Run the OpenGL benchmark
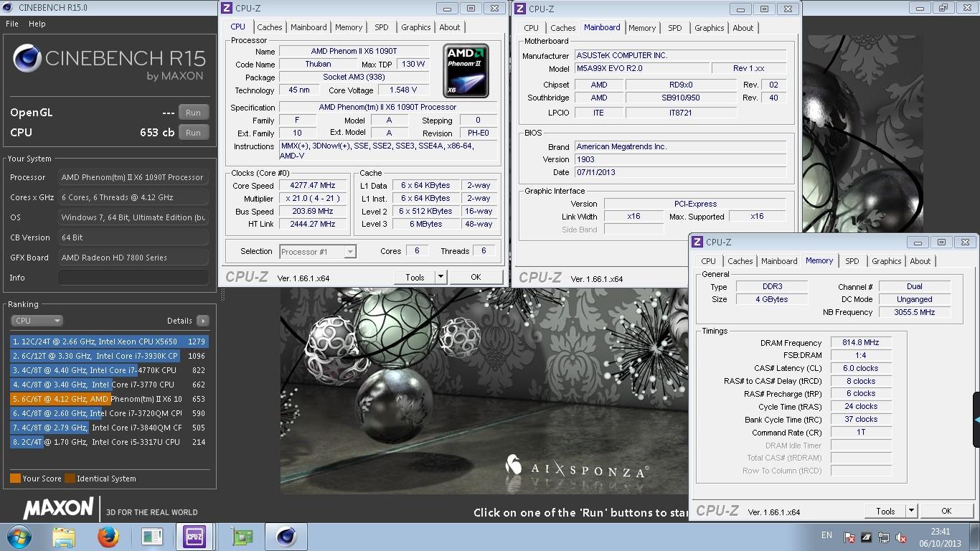The width and height of the screenshot is (980, 551). (193, 113)
